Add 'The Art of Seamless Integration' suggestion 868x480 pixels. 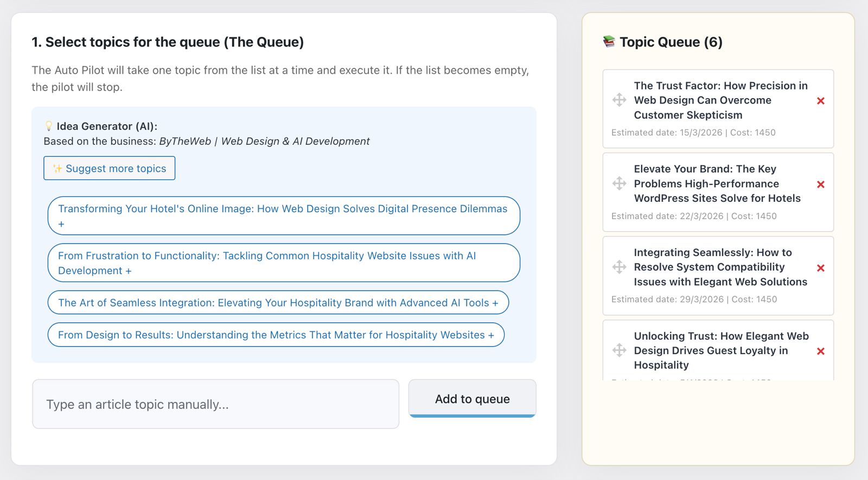point(278,303)
